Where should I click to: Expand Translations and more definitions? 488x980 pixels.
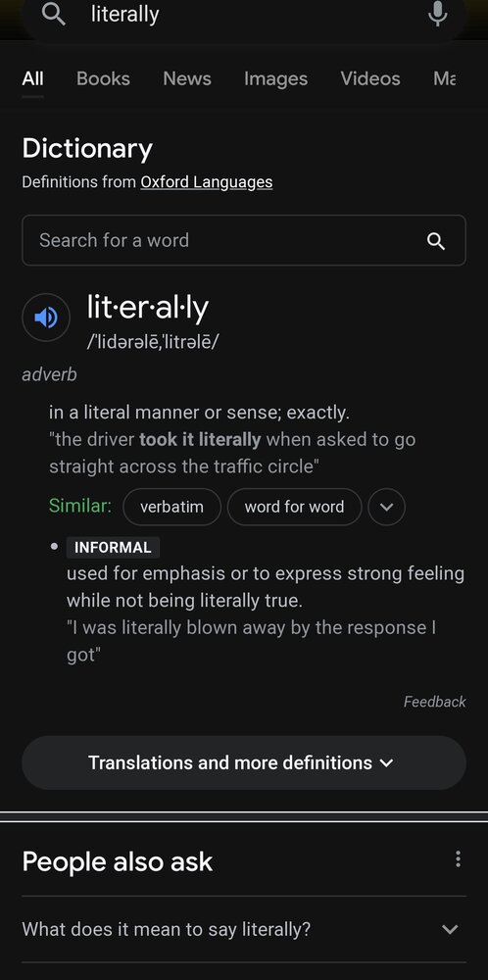pyautogui.click(x=244, y=762)
